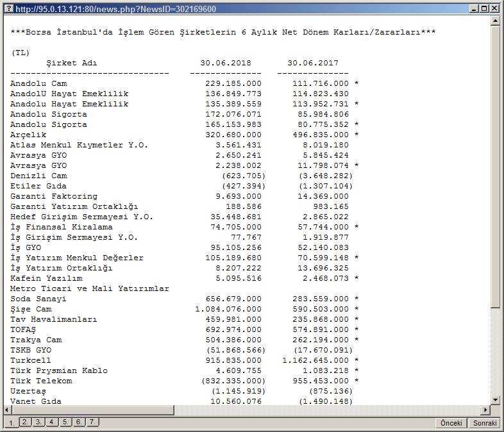Screen dimensions: 504x432
Task: Jump to page tab 7
Action: pos(92,422)
